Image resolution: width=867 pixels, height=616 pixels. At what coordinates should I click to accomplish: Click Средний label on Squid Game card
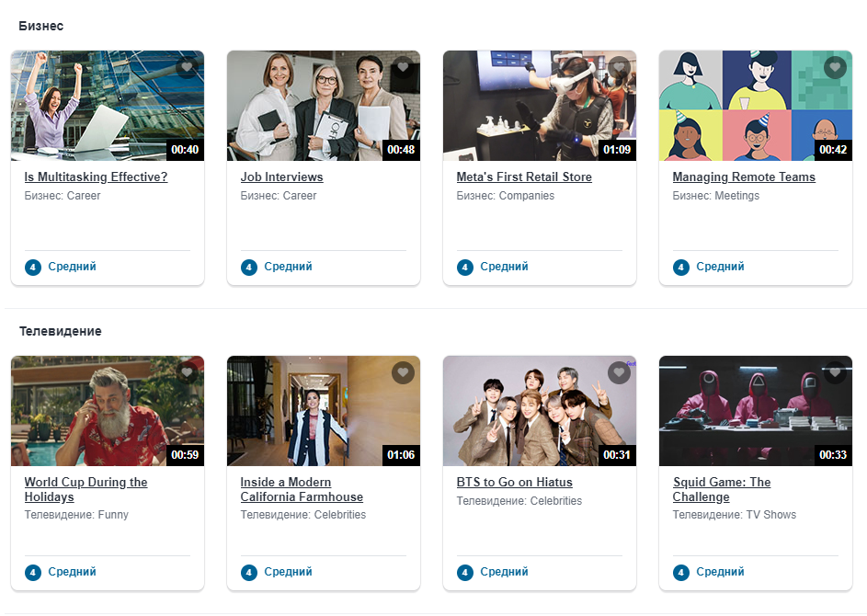[x=720, y=572]
